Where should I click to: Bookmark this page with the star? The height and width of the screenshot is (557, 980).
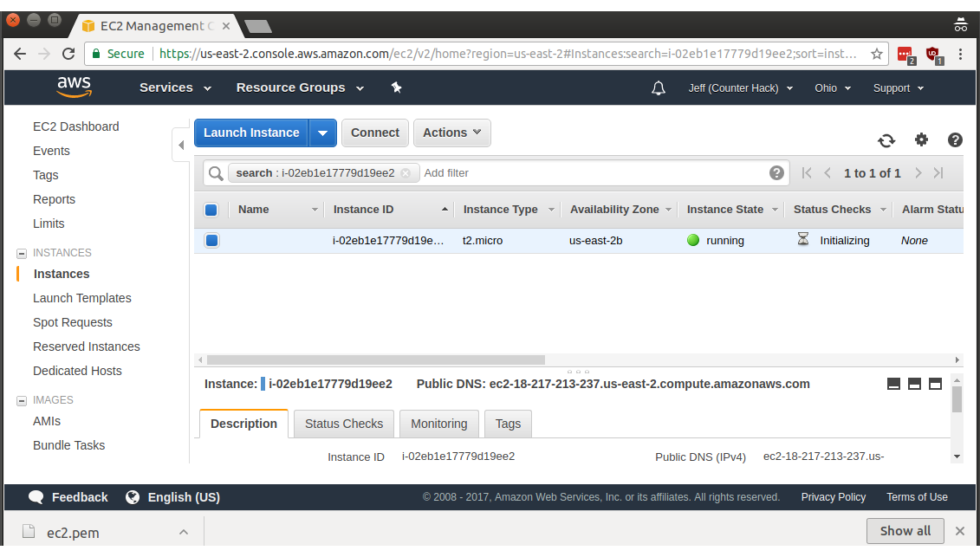coord(877,54)
